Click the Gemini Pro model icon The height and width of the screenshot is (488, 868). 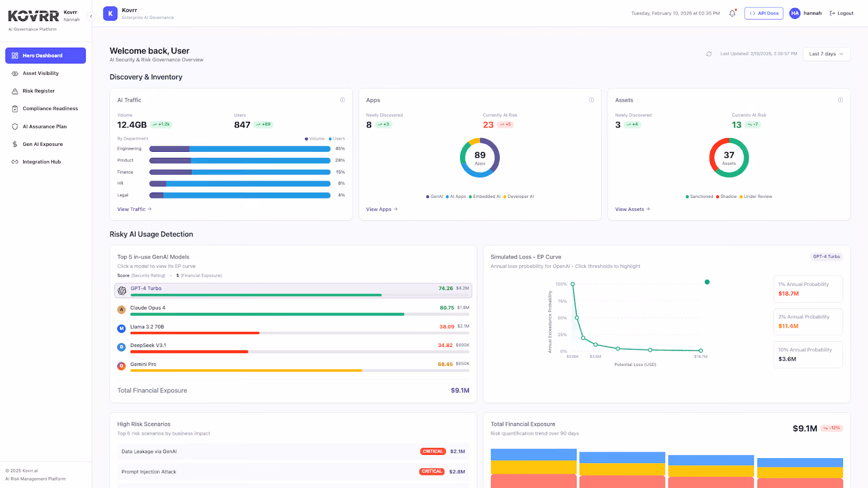[122, 366]
